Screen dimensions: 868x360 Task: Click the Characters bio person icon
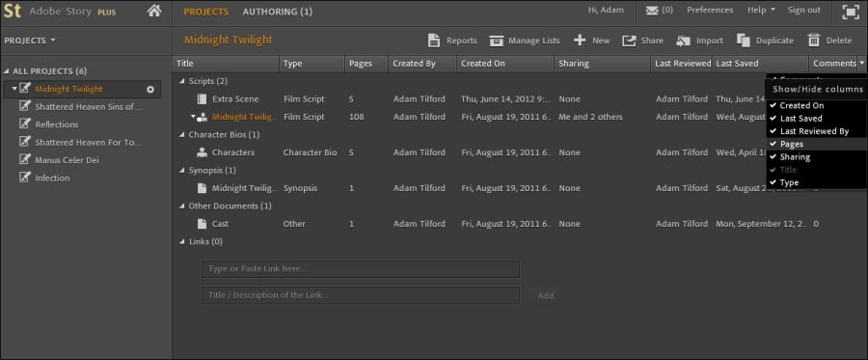[x=203, y=152]
